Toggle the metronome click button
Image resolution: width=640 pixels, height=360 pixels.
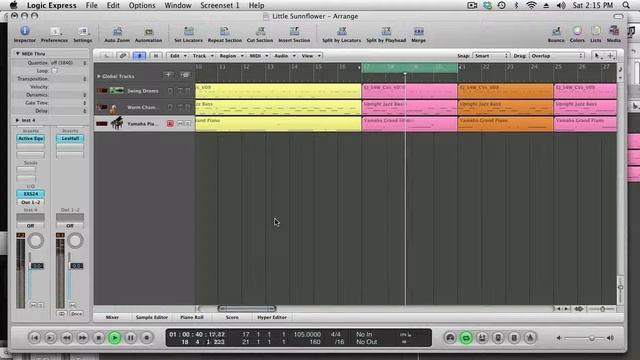530,338
